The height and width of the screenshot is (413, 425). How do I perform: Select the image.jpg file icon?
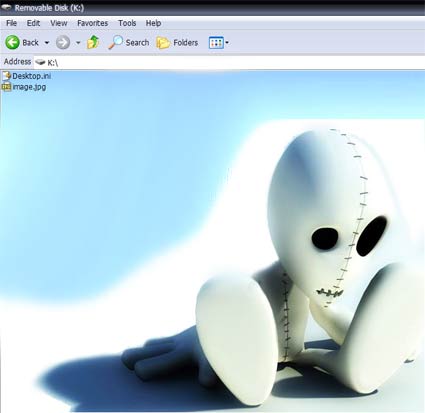6,87
